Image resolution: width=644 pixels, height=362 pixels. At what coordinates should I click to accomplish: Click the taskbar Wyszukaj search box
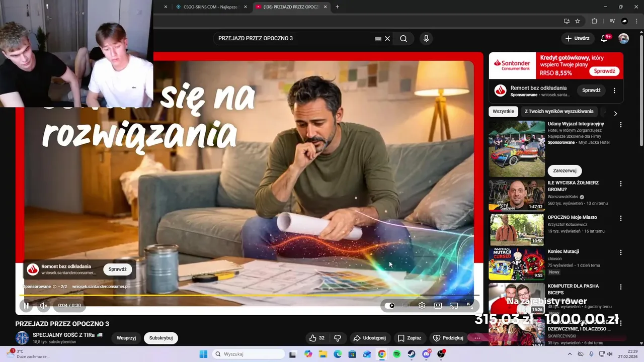(249, 354)
